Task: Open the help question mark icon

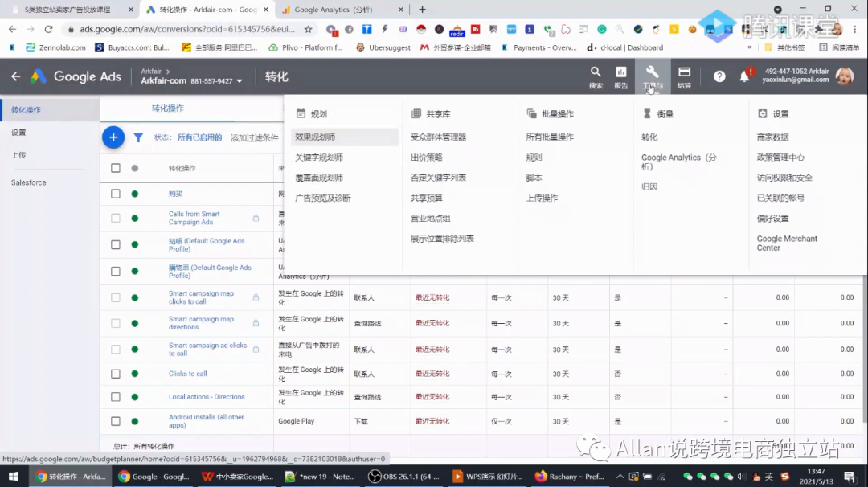Action: [x=719, y=77]
